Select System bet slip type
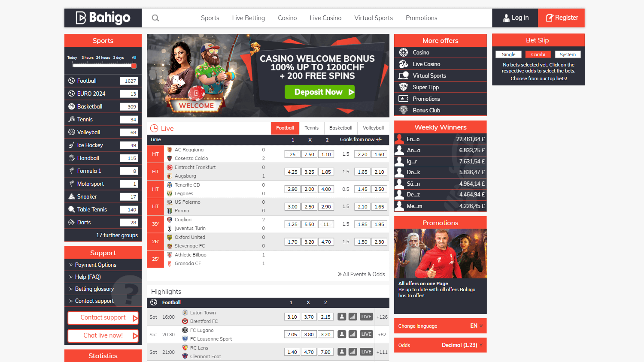The width and height of the screenshot is (644, 362). [x=568, y=54]
